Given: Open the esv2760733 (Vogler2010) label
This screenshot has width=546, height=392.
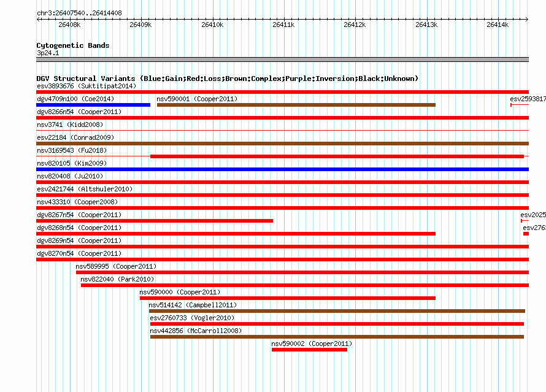Looking at the screenshot, I should tap(192, 318).
